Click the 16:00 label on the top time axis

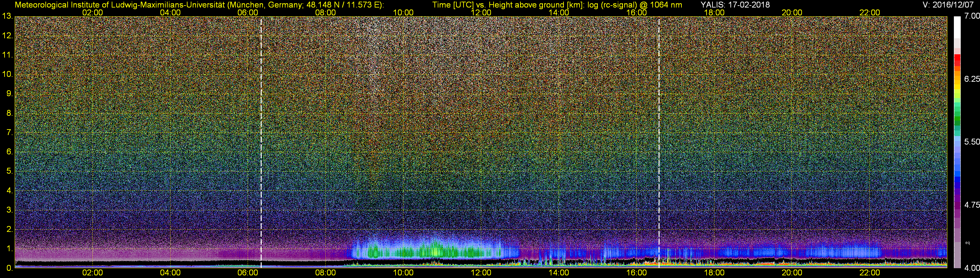[x=636, y=12]
